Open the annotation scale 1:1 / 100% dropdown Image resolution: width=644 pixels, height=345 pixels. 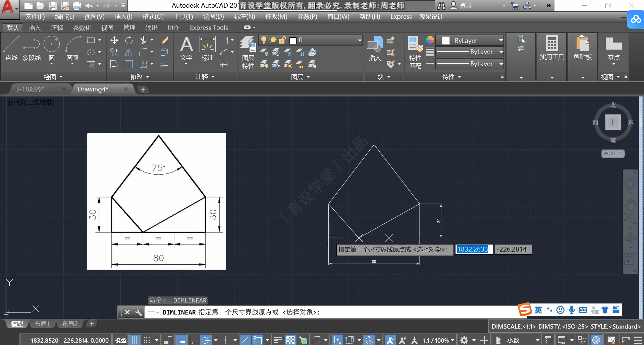click(x=438, y=340)
